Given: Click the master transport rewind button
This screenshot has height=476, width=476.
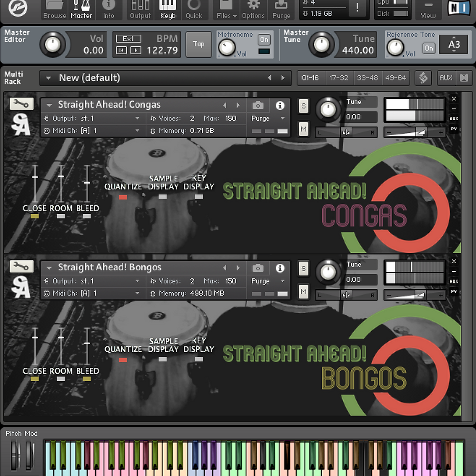Looking at the screenshot, I should 121,50.
